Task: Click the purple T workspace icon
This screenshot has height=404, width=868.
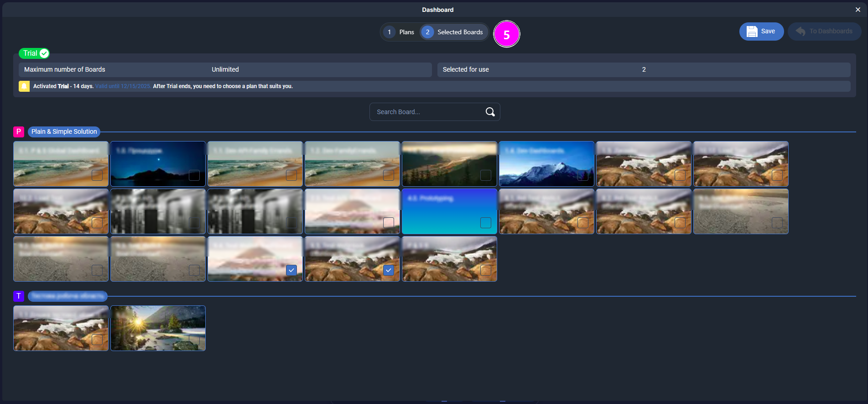Action: pyautogui.click(x=19, y=296)
